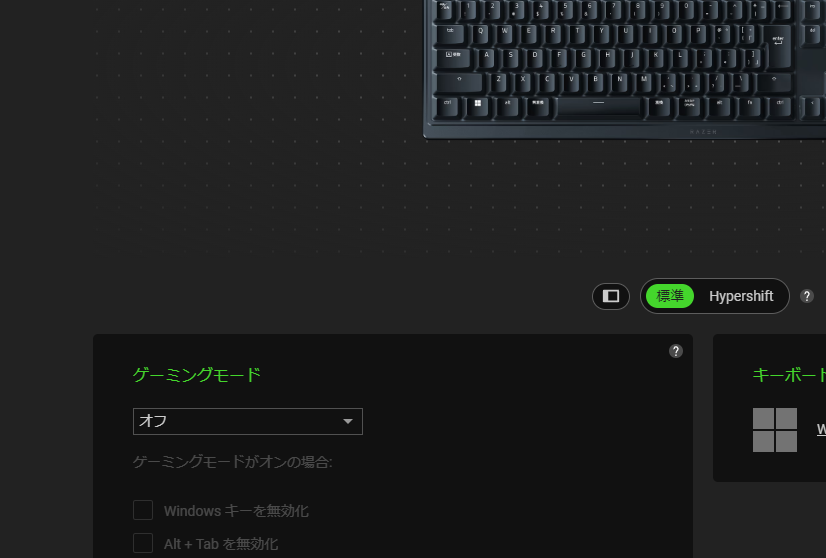
Task: Click the arrow of the オフ combo box
Action: click(x=348, y=422)
